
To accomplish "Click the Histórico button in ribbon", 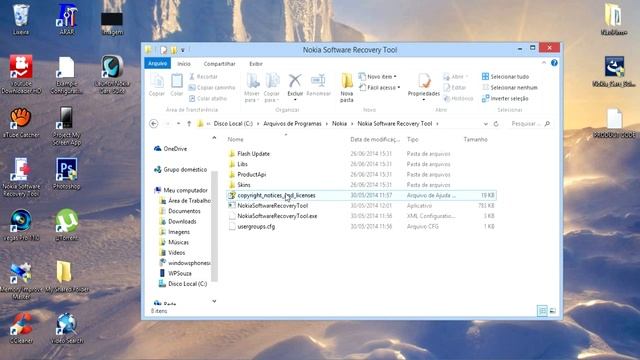I will coord(458,98).
